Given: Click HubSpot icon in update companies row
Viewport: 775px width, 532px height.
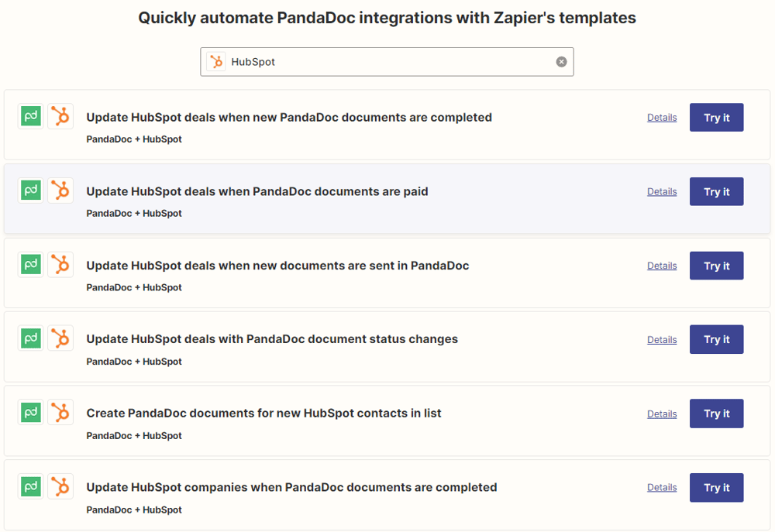Looking at the screenshot, I should 60,486.
